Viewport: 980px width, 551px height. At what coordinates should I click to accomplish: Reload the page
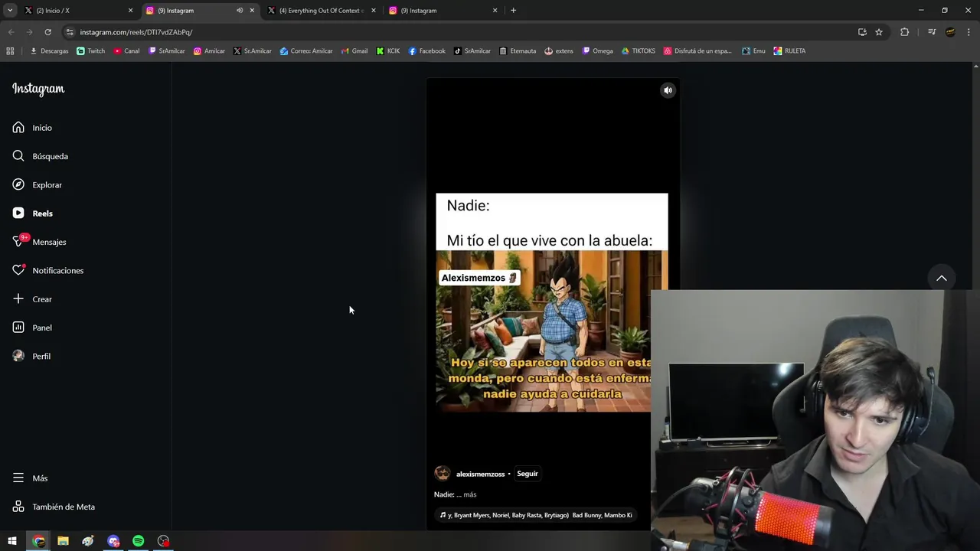pyautogui.click(x=47, y=32)
